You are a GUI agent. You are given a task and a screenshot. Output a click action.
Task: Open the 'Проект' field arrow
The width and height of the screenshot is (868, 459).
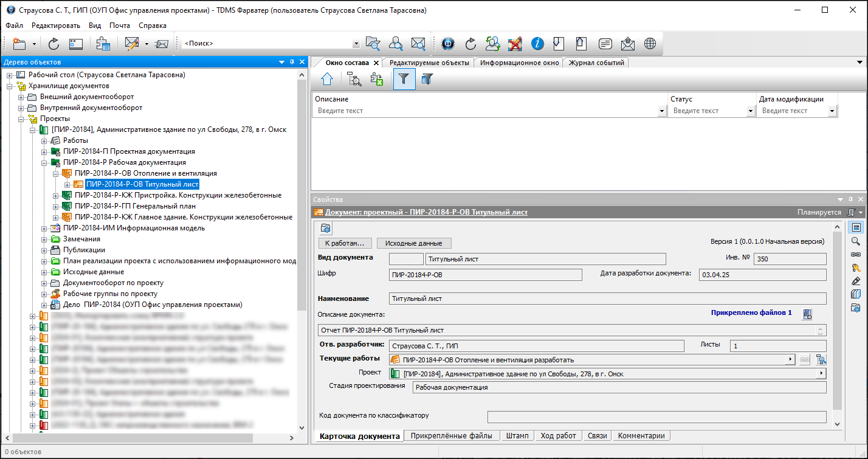(822, 373)
